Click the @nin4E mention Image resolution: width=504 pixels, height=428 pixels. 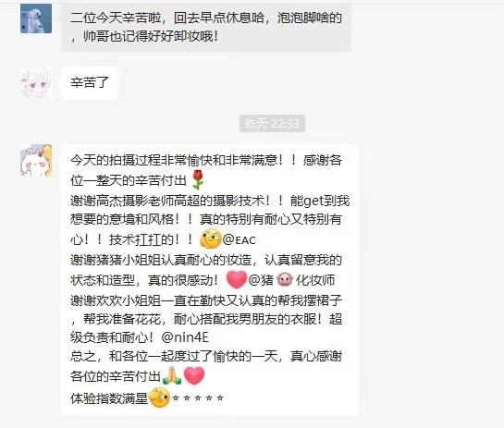(185, 337)
